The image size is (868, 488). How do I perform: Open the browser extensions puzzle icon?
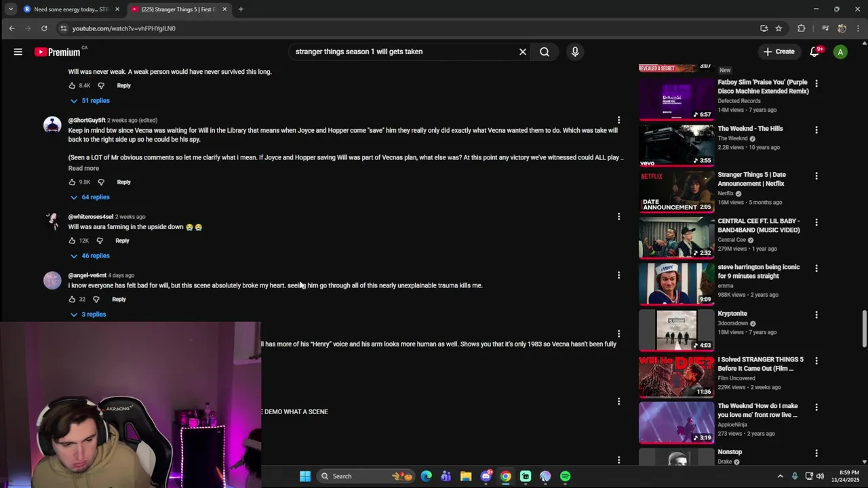802,28
